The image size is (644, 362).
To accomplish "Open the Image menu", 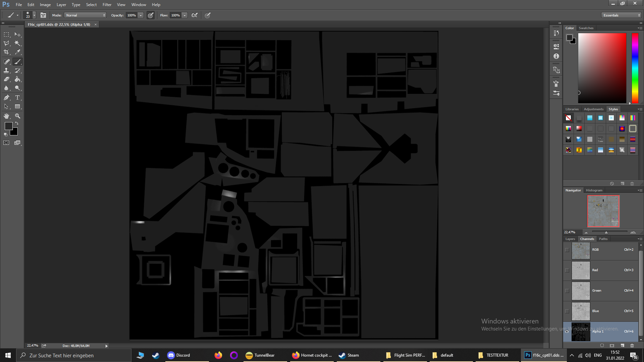I will coord(45,5).
